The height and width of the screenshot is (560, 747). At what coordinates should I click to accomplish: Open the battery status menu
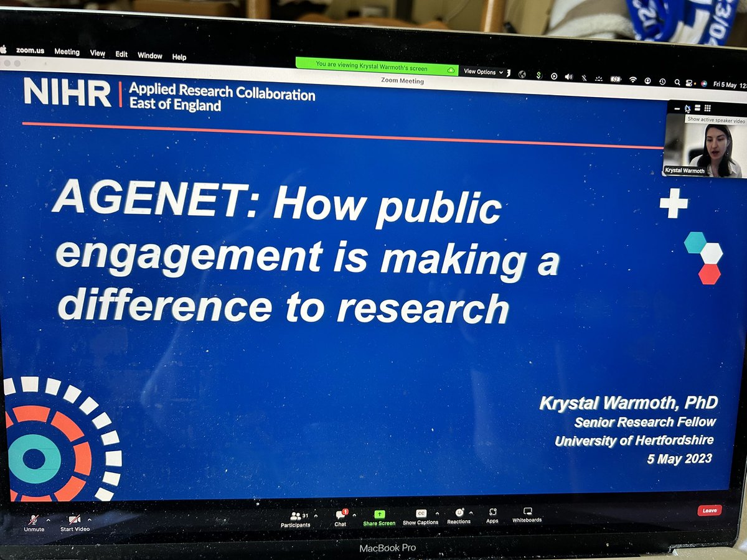616,79
